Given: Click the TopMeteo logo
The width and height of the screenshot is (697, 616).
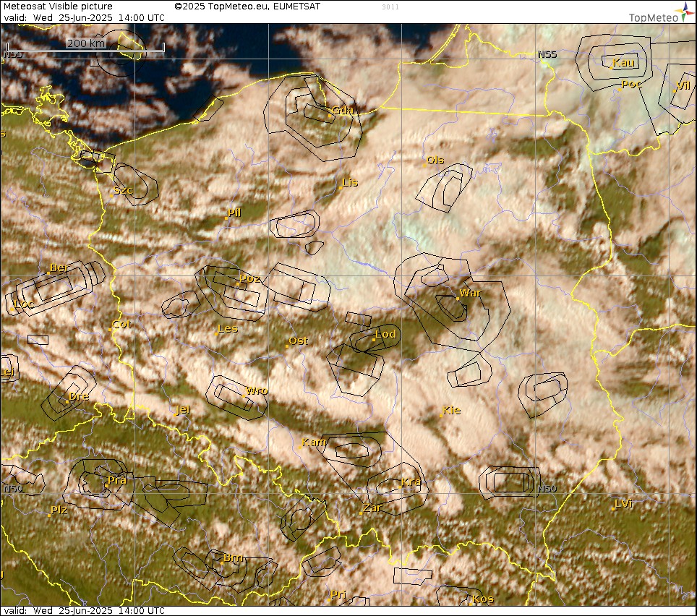Looking at the screenshot, I should pos(661,13).
